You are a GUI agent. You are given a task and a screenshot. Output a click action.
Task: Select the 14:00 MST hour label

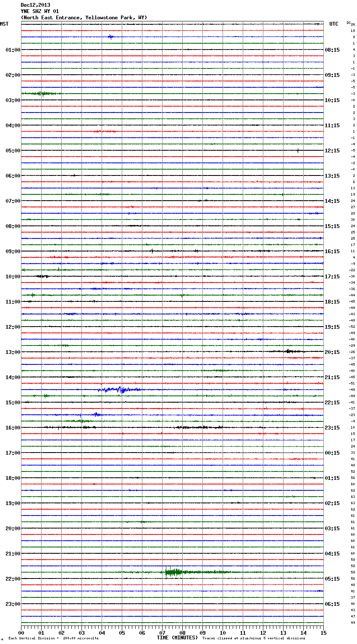[13, 377]
